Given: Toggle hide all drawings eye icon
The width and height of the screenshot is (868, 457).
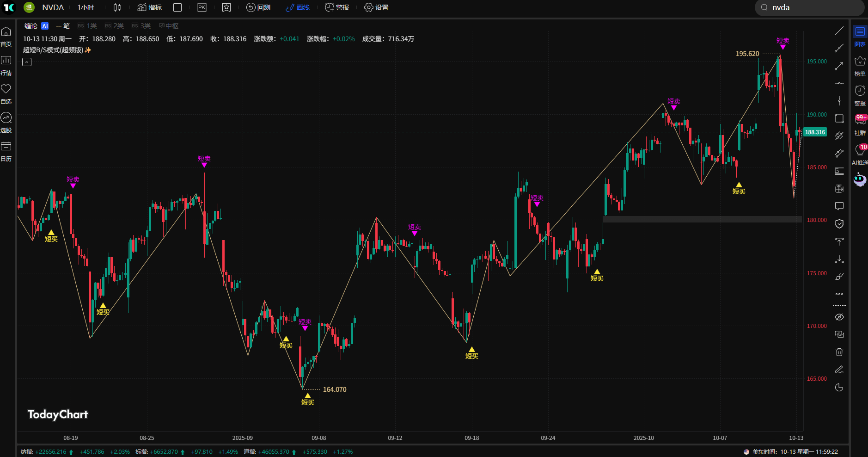Looking at the screenshot, I should 839,316.
